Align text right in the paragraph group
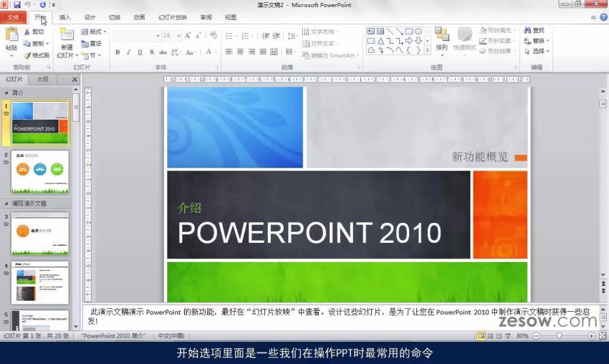Image resolution: width=609 pixels, height=364 pixels. (251, 52)
